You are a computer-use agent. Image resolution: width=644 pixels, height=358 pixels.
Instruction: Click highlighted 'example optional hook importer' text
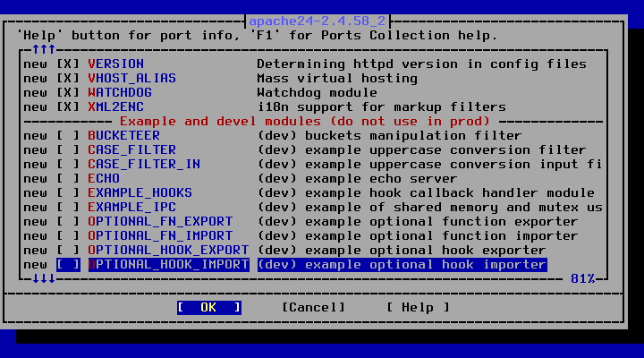[x=426, y=265]
